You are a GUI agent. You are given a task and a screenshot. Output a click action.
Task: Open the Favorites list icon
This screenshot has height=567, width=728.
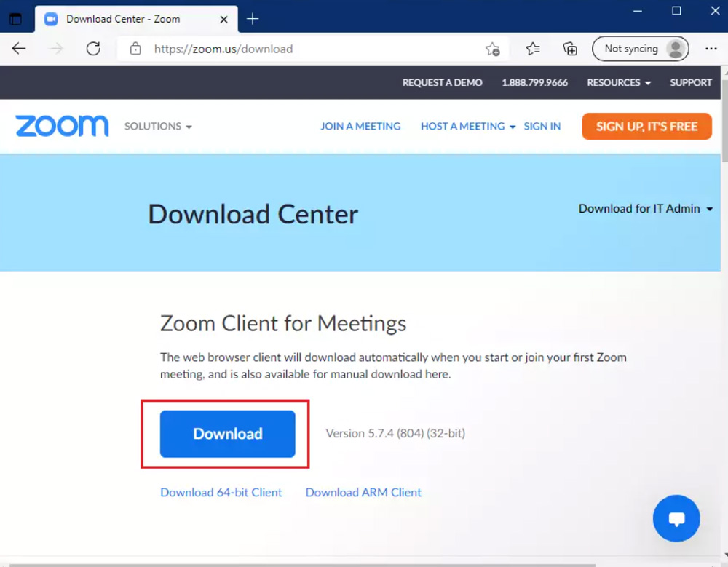533,48
